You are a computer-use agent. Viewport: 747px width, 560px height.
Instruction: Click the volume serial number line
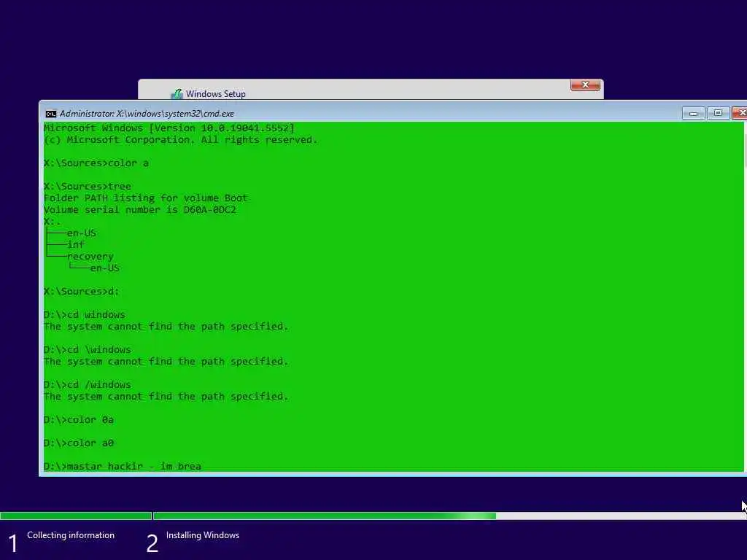coord(140,209)
